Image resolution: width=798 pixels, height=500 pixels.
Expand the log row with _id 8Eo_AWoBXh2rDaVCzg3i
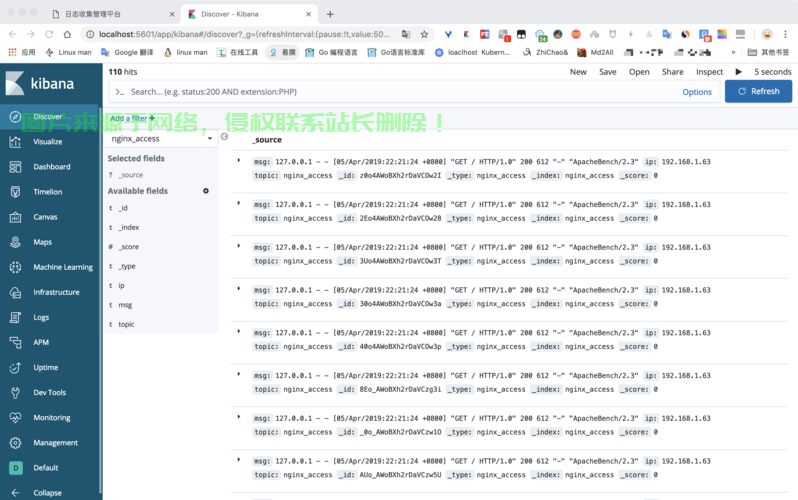[x=239, y=375]
